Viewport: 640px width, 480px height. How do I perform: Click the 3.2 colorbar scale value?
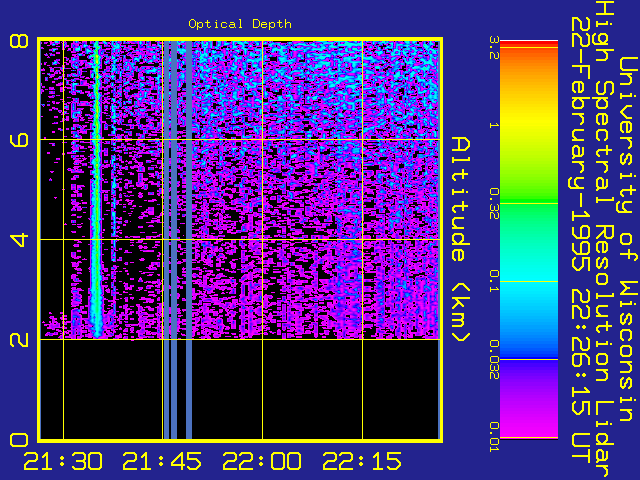494,48
